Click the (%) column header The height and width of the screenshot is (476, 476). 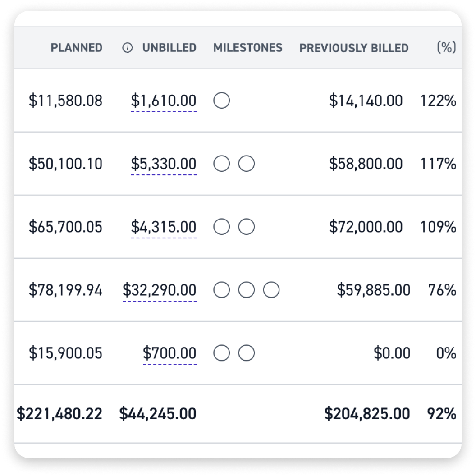pyautogui.click(x=447, y=47)
